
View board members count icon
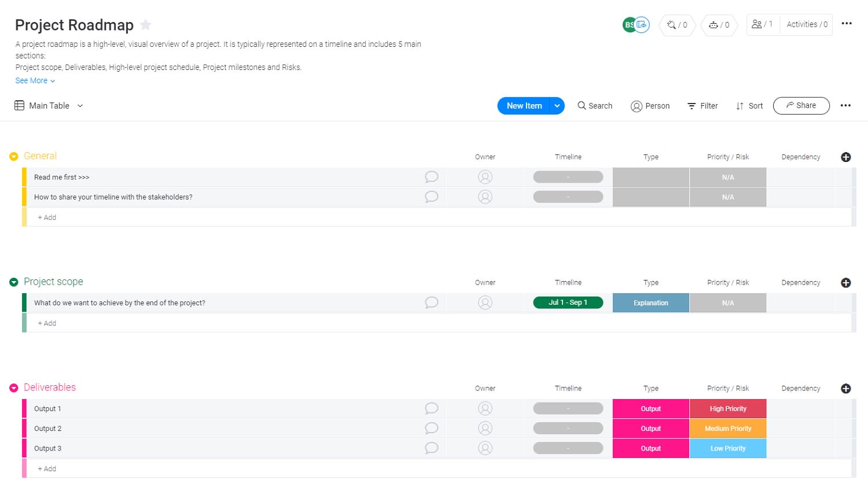coord(762,24)
